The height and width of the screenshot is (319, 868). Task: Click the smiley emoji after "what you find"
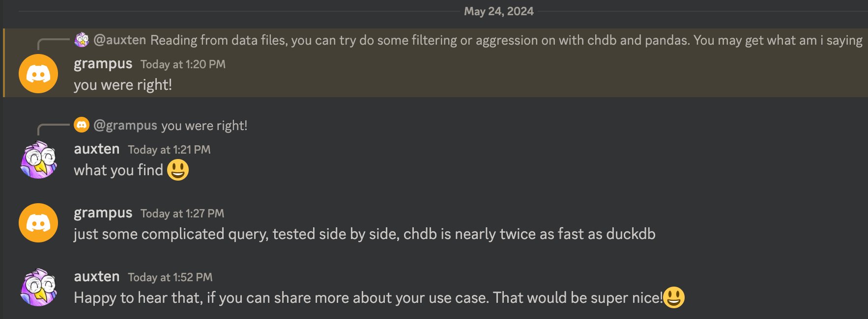click(178, 170)
